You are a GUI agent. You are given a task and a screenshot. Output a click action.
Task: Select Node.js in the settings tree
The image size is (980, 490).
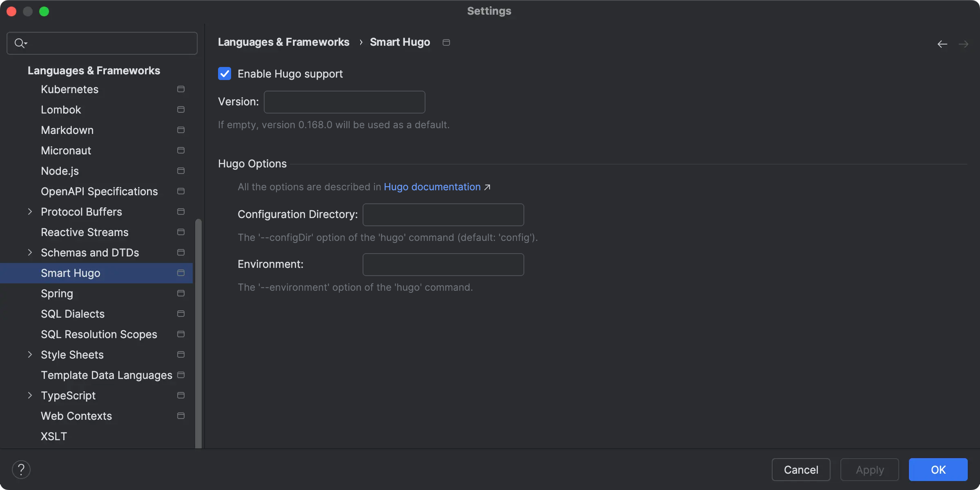pyautogui.click(x=96, y=171)
